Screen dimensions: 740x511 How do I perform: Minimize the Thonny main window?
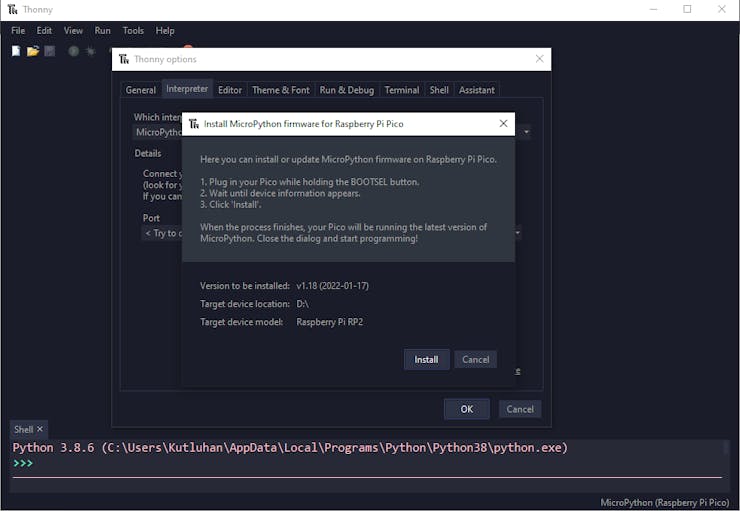(x=653, y=9)
